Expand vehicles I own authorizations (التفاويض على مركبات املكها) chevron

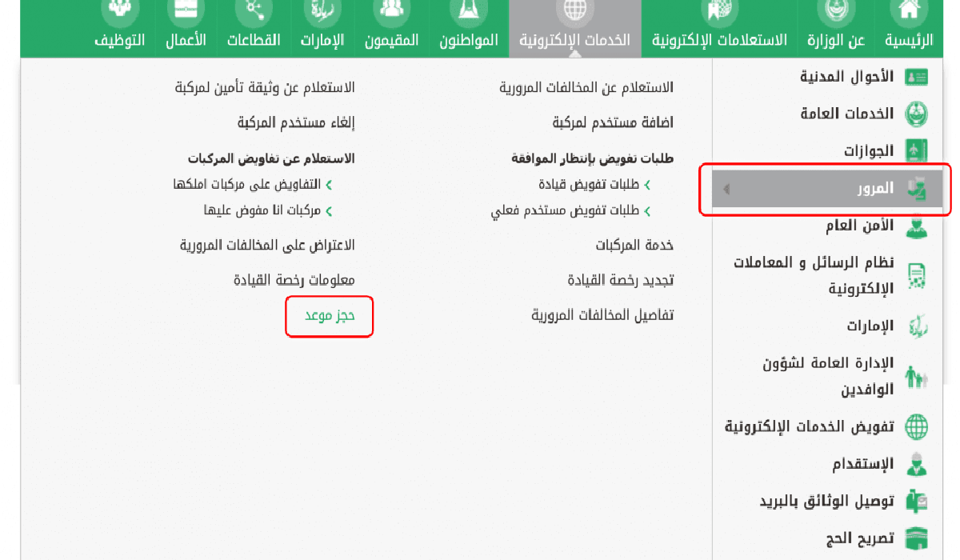pyautogui.click(x=329, y=185)
